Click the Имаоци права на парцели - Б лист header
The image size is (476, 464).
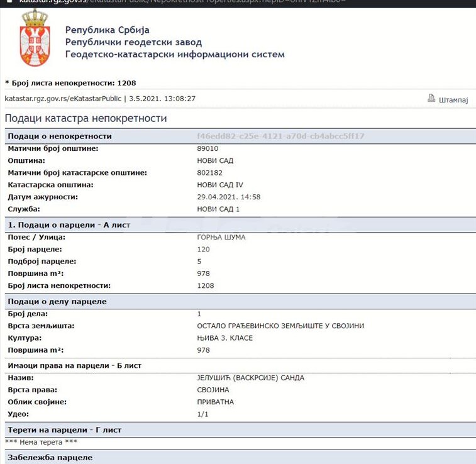click(74, 365)
